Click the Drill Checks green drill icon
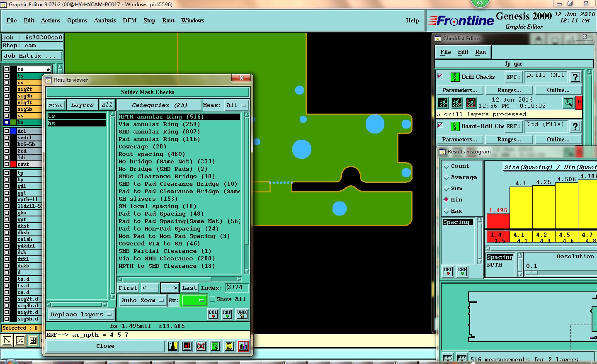 [x=455, y=77]
